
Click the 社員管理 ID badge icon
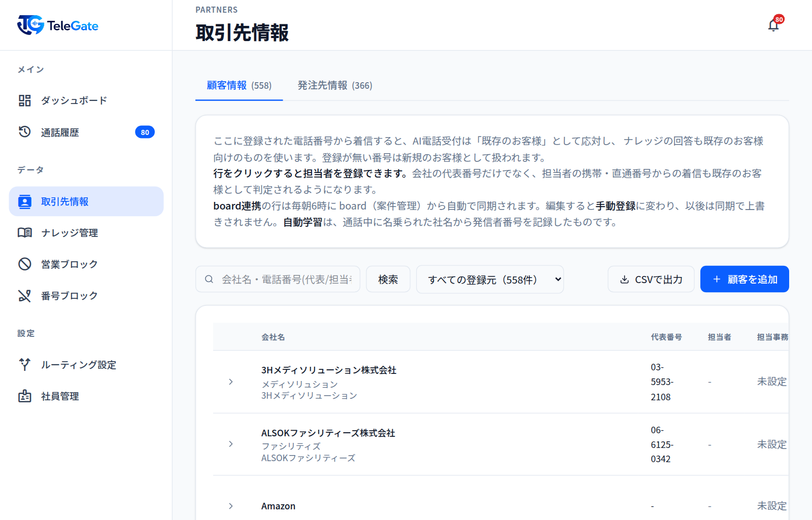tap(24, 396)
